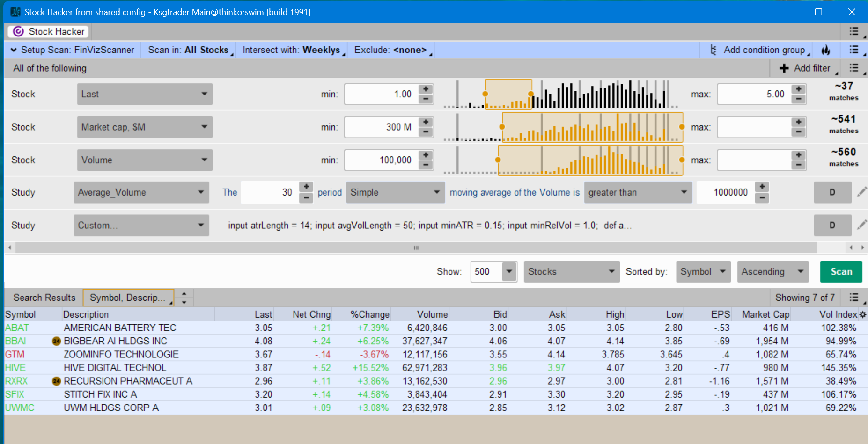
Task: Open the pencil edit icon for Average_Volume study
Action: pos(861,192)
